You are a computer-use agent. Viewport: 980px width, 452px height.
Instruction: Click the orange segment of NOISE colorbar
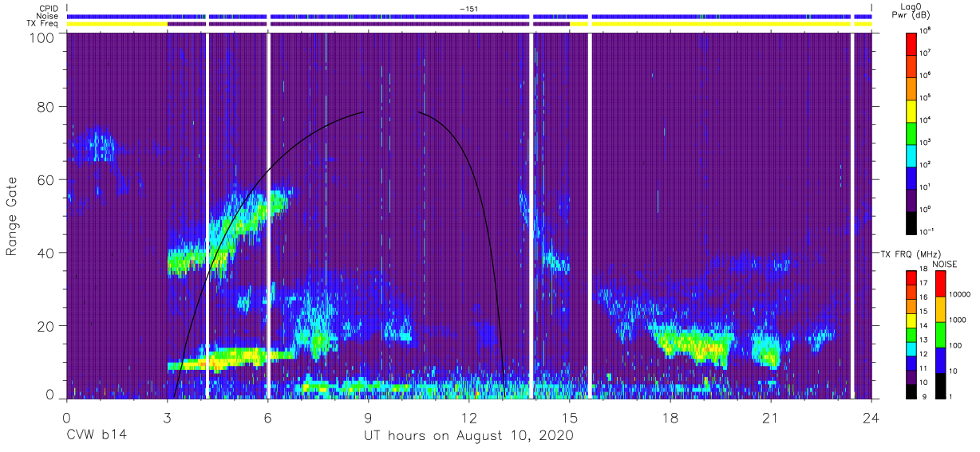941,309
